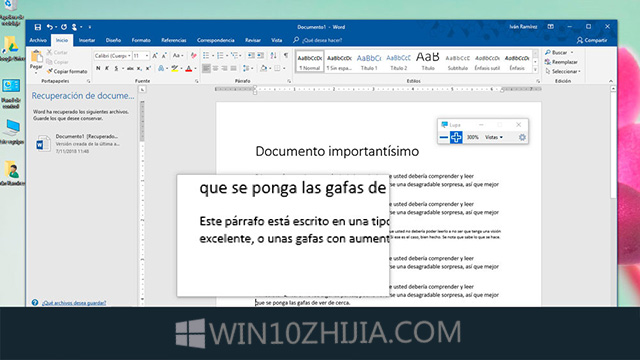Image resolution: width=640 pixels, height=360 pixels.
Task: Click the Buscar button
Action: coord(560,53)
